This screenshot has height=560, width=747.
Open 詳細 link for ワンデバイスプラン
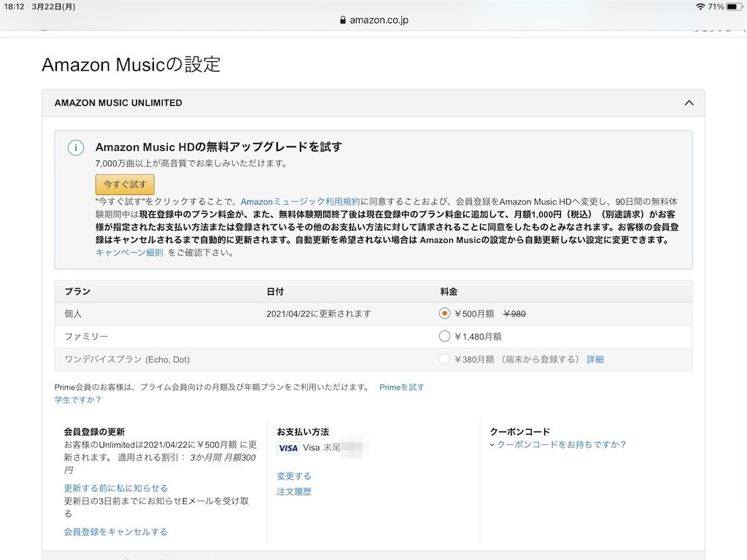tap(595, 359)
